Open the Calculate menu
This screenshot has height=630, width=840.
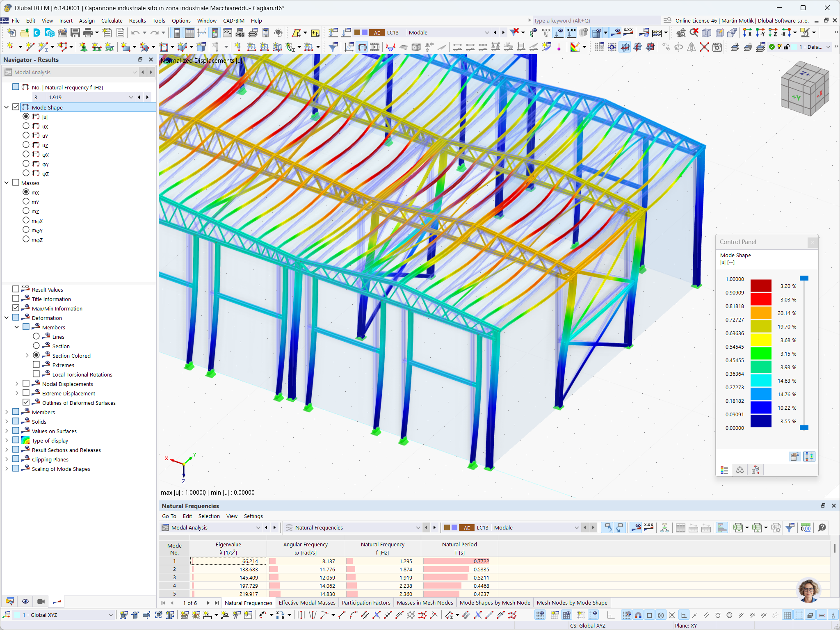(x=112, y=21)
